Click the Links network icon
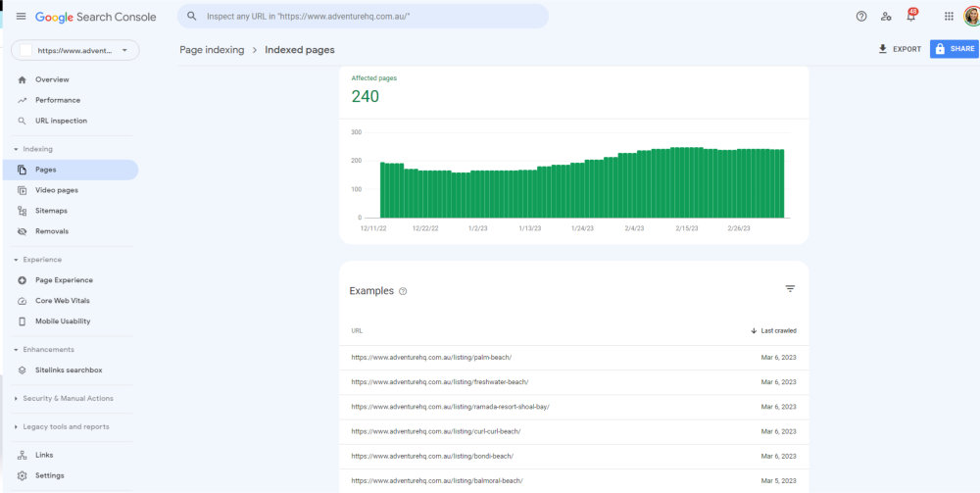 (23, 455)
